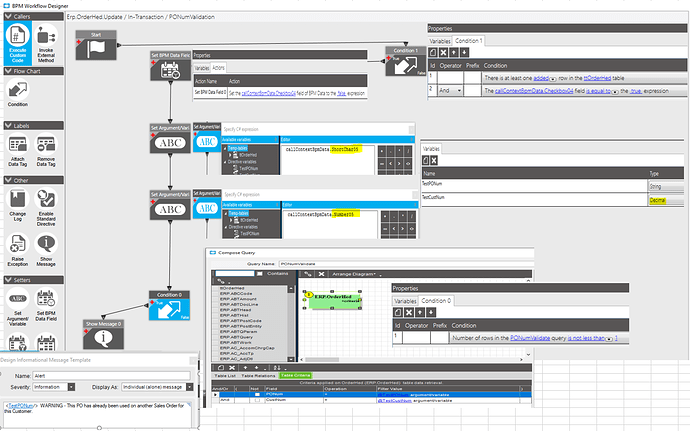
Task: Select the Attach Data Tag item
Action: click(18, 150)
